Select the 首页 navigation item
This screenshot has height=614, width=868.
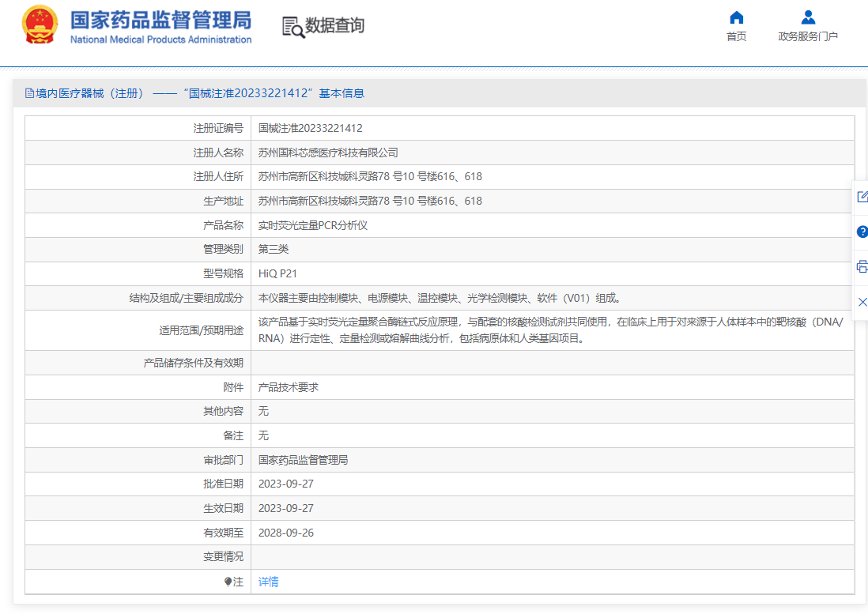coord(736,36)
